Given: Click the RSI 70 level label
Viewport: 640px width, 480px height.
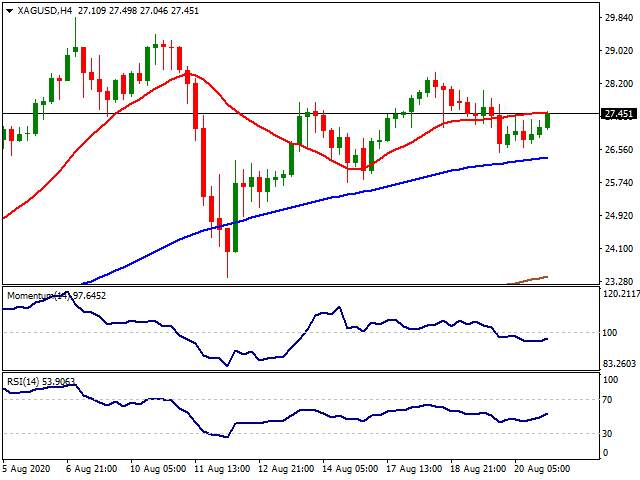Looking at the screenshot, I should (x=608, y=400).
